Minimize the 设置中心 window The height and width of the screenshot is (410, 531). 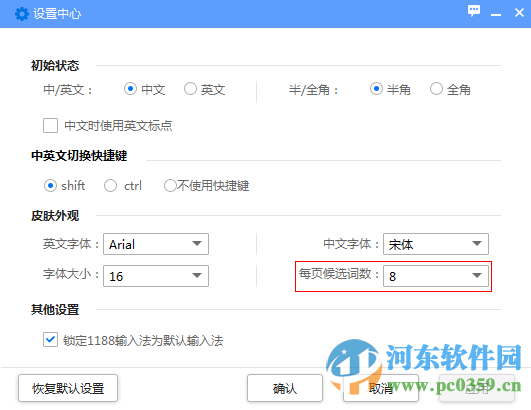(x=496, y=15)
